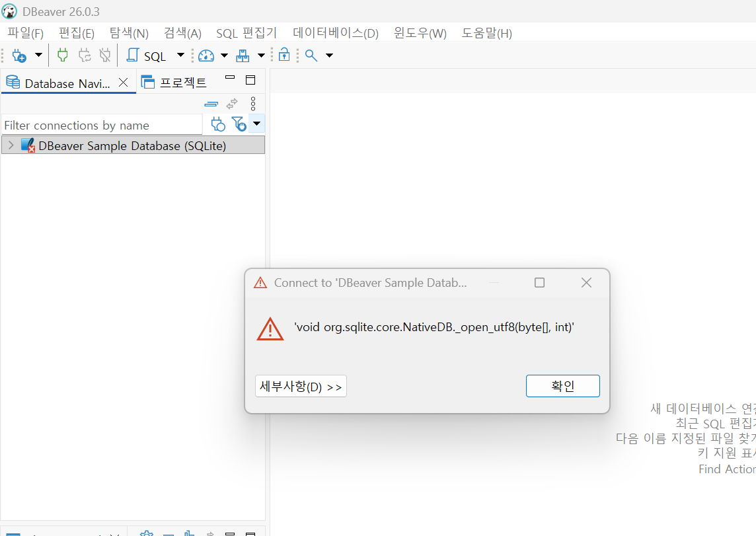Toggle the plug-with-circle connected filter icon
Viewport: 756px width, 536px height.
pyautogui.click(x=218, y=124)
